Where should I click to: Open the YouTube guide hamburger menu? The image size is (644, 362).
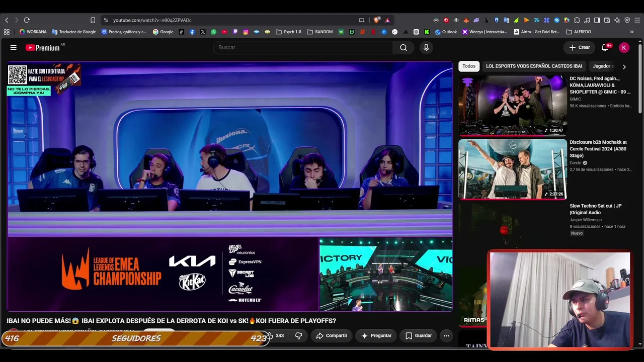(14, 48)
